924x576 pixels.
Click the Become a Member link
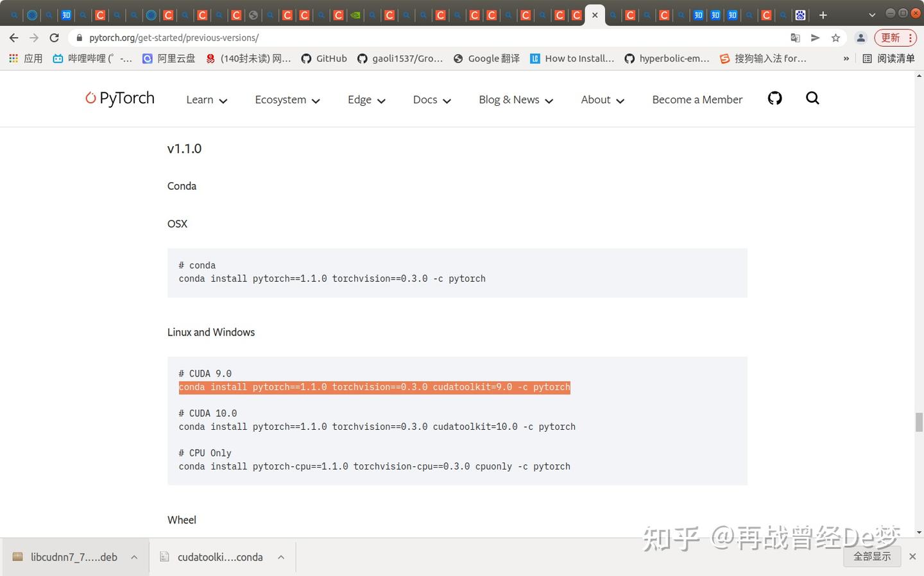[x=697, y=100]
